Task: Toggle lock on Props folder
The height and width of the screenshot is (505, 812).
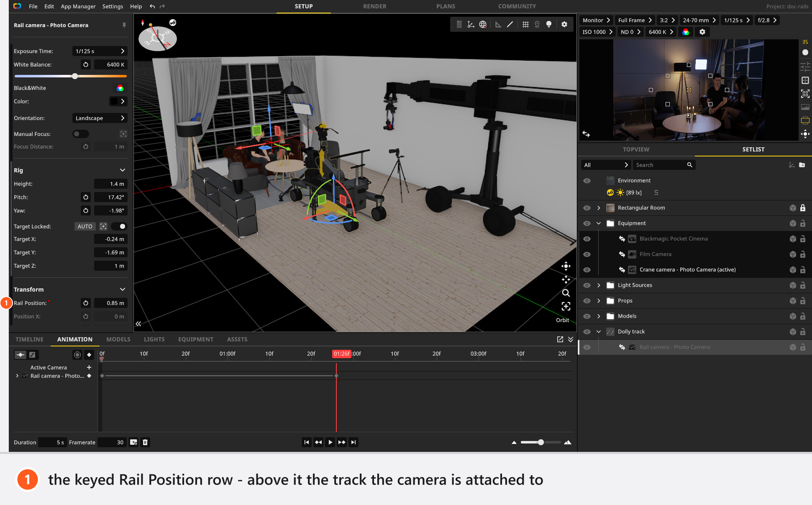Action: (803, 301)
